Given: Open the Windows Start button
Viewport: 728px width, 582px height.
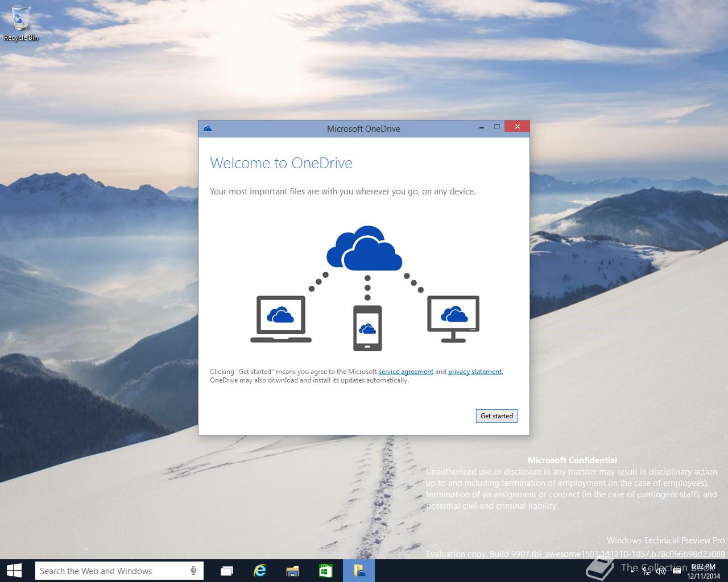Looking at the screenshot, I should 14,571.
